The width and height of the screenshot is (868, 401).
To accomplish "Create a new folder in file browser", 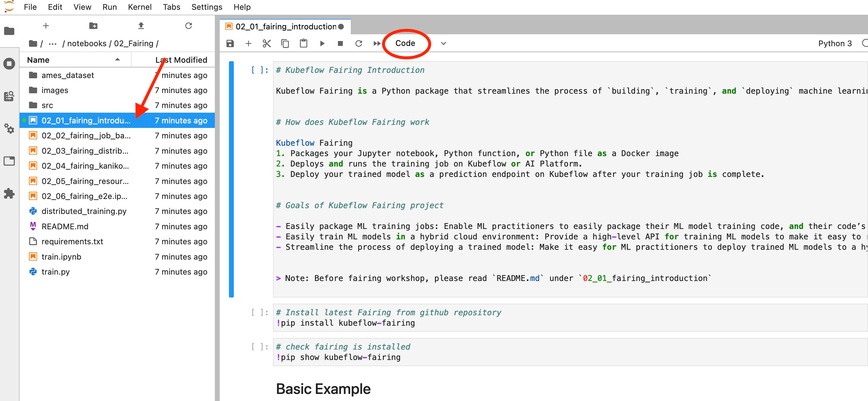I will [93, 26].
